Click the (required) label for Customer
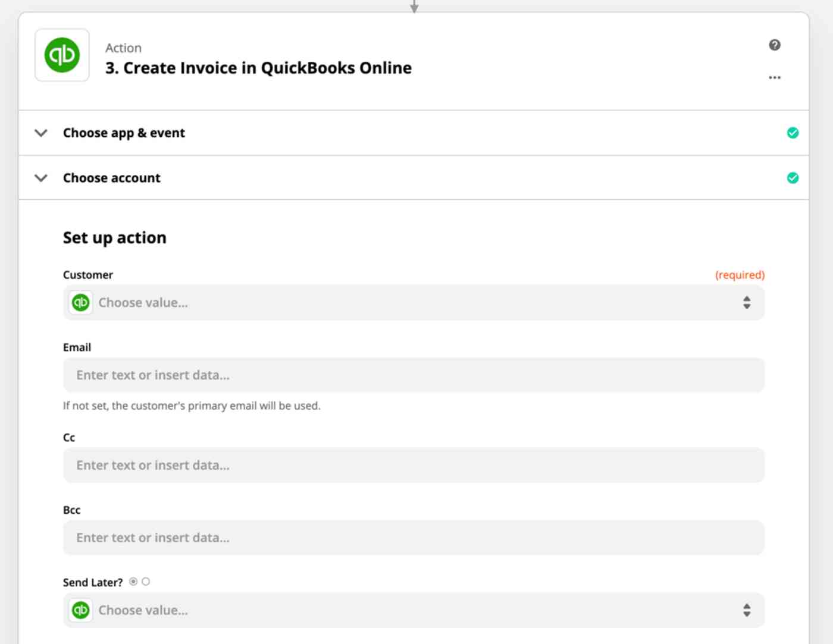833x644 pixels. (x=740, y=275)
